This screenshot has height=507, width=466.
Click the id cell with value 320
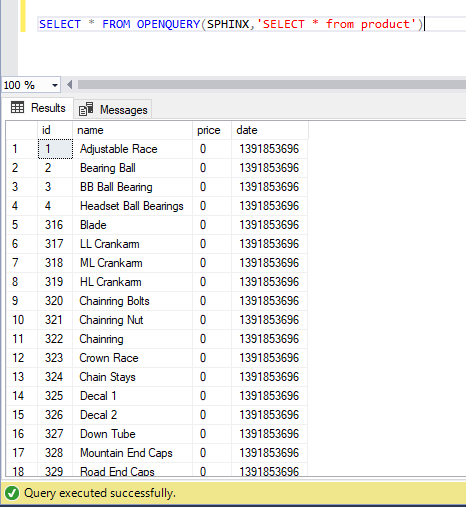[55, 301]
